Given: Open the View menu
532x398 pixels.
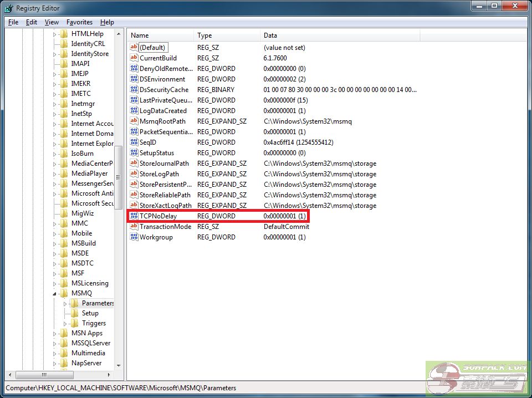Looking at the screenshot, I should [52, 22].
